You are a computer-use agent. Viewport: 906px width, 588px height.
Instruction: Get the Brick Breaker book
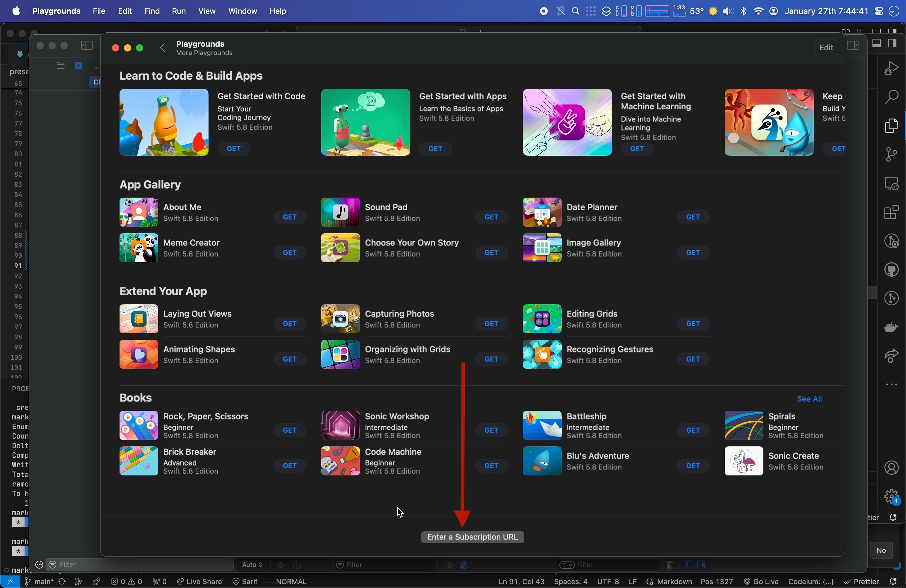(290, 466)
